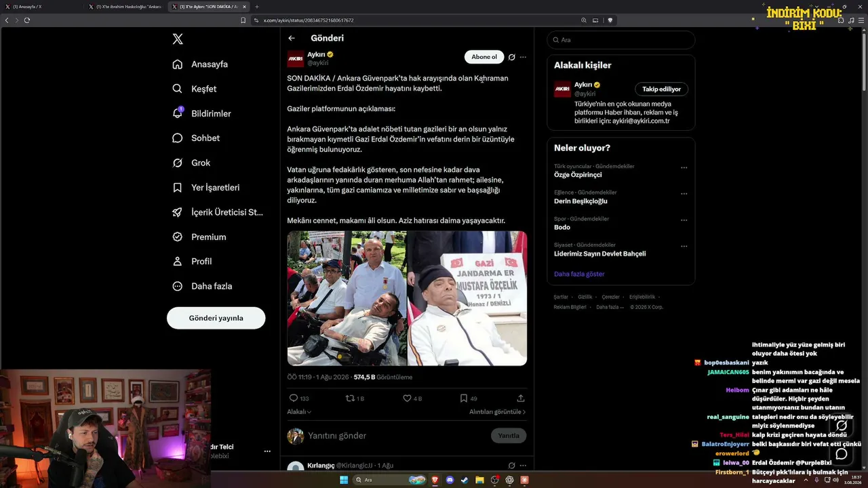Open options for Devlet Bahçeli trend

click(x=684, y=247)
